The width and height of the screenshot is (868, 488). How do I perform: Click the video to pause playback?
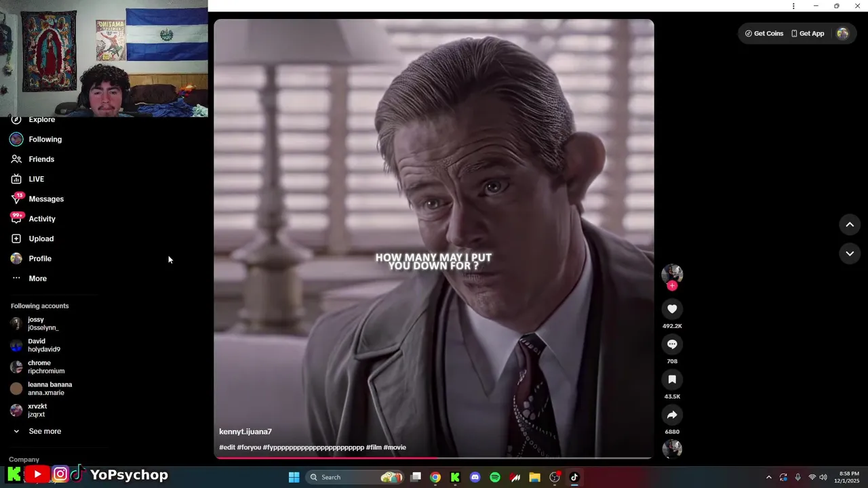434,239
